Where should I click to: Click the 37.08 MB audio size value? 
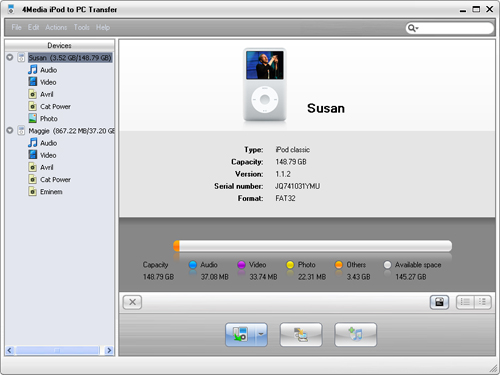tap(215, 277)
